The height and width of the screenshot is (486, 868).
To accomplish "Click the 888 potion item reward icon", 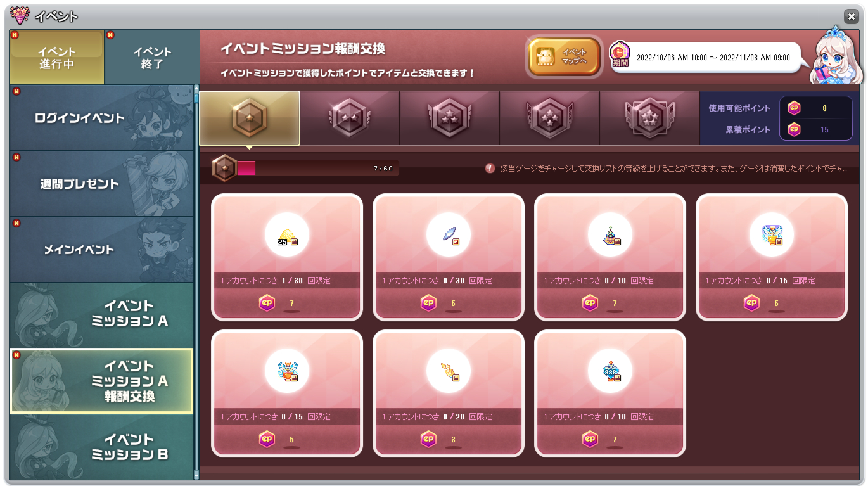I will tap(610, 371).
